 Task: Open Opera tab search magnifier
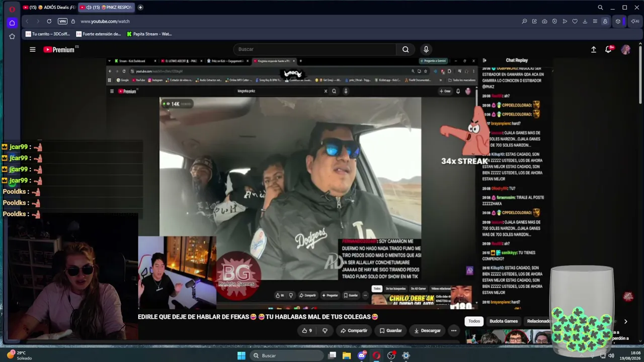click(x=600, y=8)
